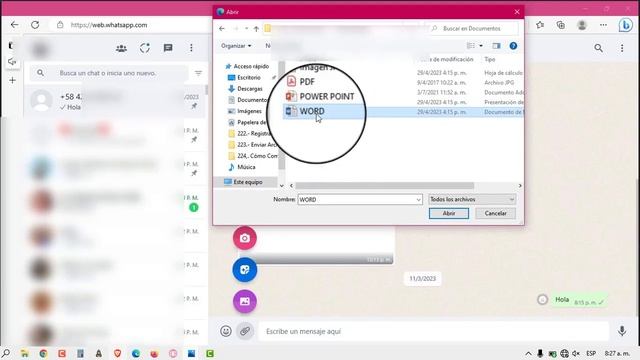Viewport: 640px width, 360px height.
Task: Open the view options dropdown arrow
Action: [x=481, y=46]
